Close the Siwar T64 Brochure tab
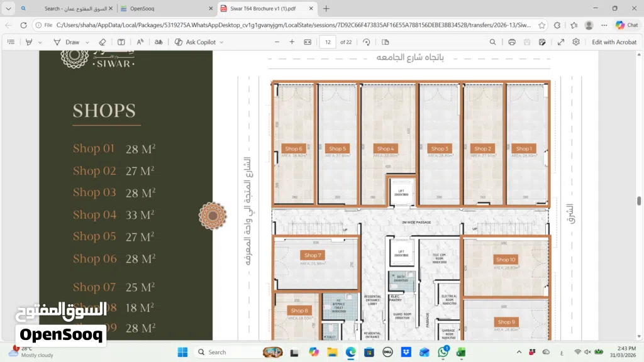The height and width of the screenshot is (362, 644). (x=311, y=8)
